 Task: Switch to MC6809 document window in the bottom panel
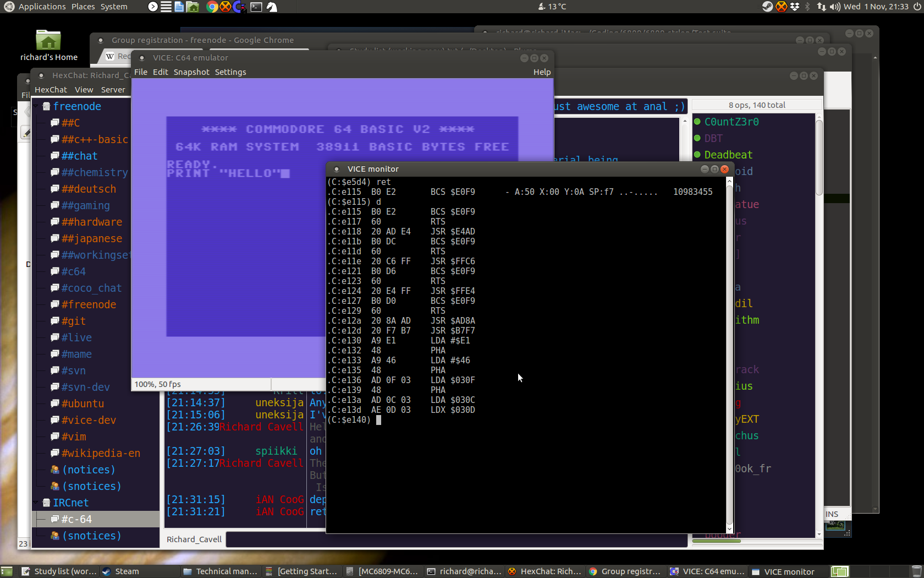click(x=383, y=571)
